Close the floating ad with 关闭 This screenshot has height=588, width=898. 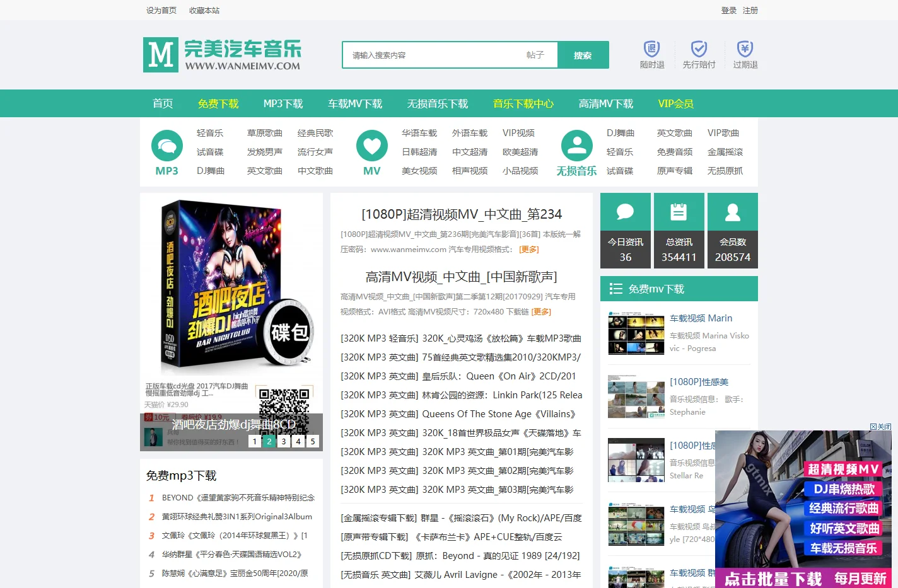coord(880,427)
